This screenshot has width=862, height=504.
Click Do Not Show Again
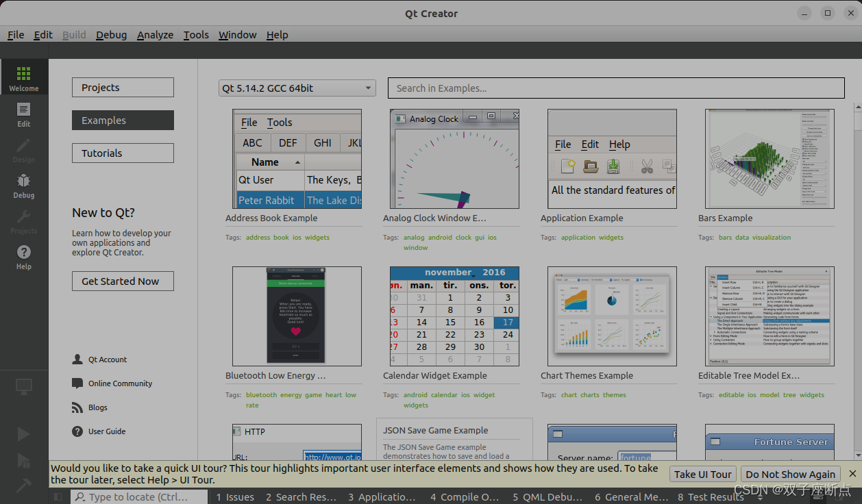coord(790,475)
